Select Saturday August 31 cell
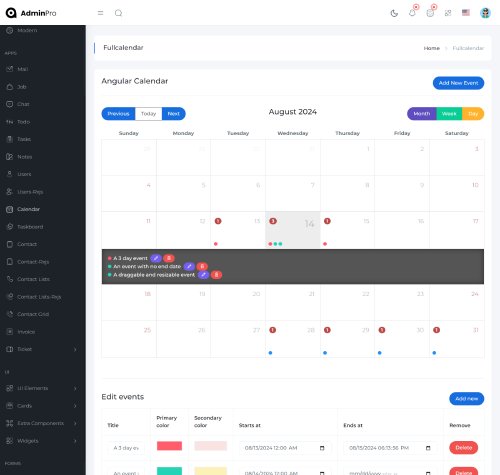500x475 pixels. [x=457, y=339]
